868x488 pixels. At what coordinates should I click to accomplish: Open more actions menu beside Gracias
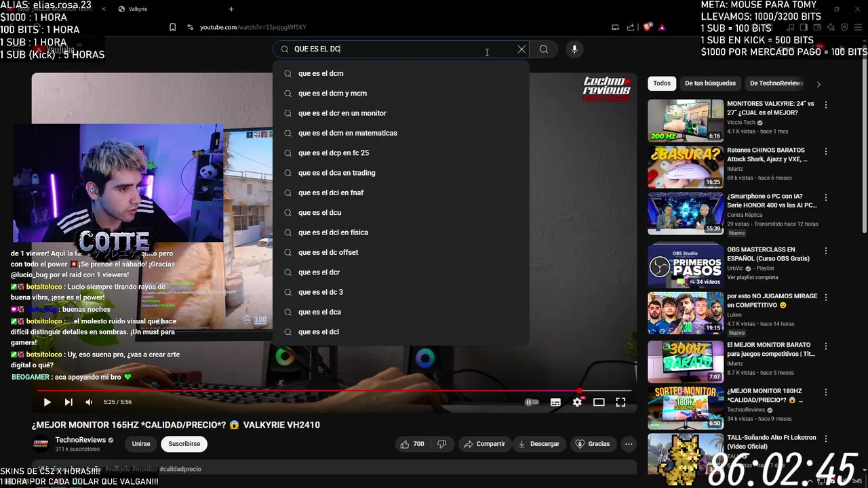click(629, 444)
